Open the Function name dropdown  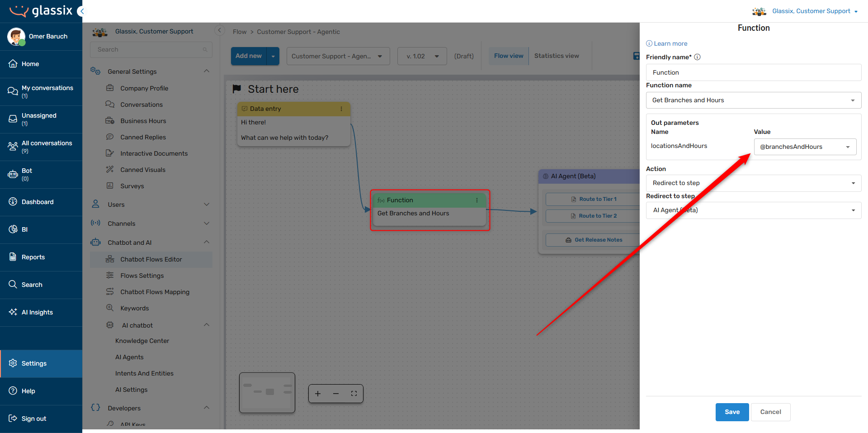pyautogui.click(x=754, y=100)
